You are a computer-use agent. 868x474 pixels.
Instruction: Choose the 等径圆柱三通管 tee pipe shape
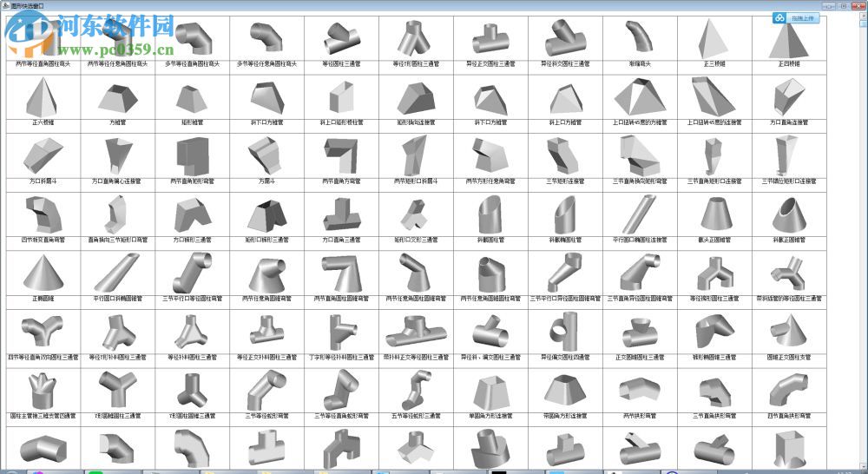341,39
